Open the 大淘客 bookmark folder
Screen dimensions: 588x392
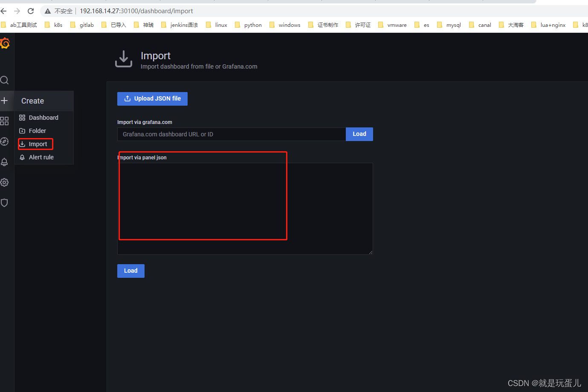pos(511,25)
